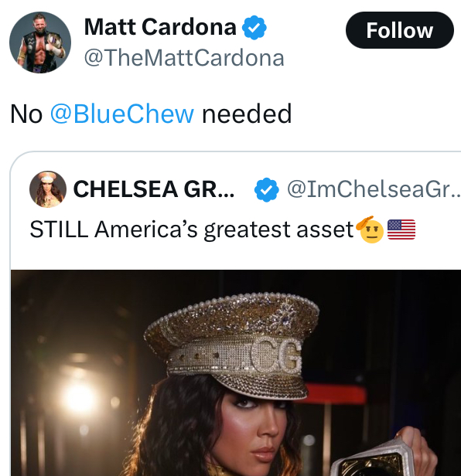The image size is (461, 476).
Task: Open the @BlueChew mention link
Action: point(122,114)
